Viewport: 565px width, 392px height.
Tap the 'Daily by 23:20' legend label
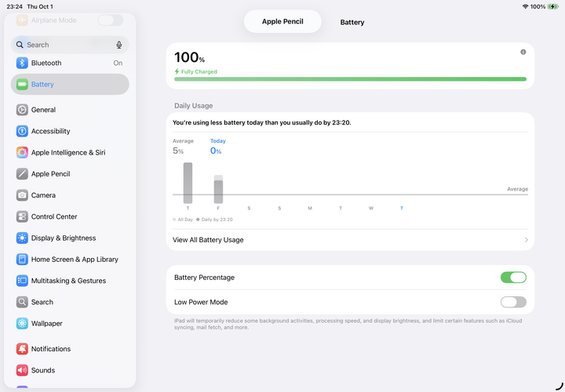pyautogui.click(x=217, y=220)
